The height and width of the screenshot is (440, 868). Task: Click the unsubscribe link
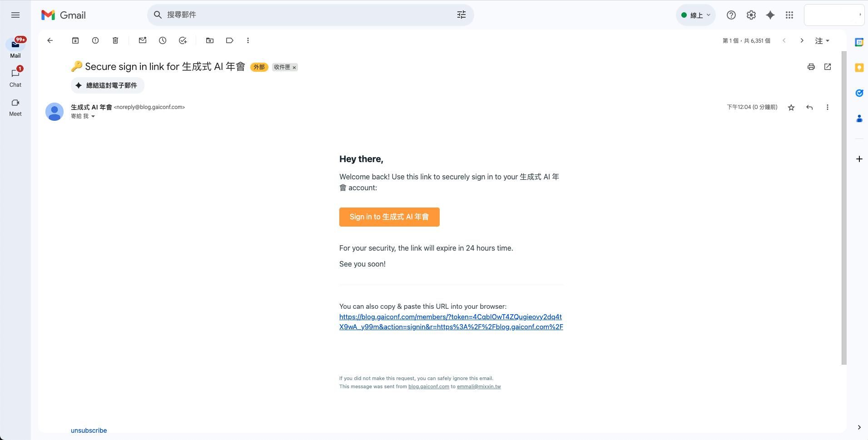coord(89,430)
